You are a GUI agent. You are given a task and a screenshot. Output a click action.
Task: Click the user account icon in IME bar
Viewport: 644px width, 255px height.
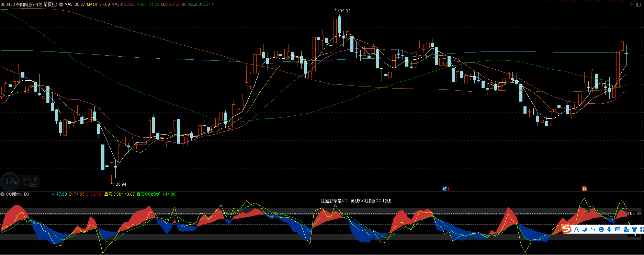click(626, 229)
